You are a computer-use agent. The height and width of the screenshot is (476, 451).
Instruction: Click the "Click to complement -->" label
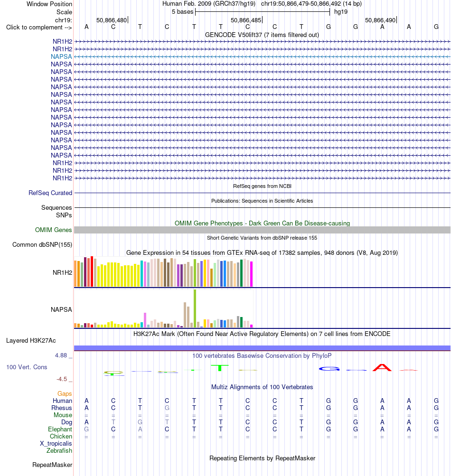pyautogui.click(x=39, y=28)
